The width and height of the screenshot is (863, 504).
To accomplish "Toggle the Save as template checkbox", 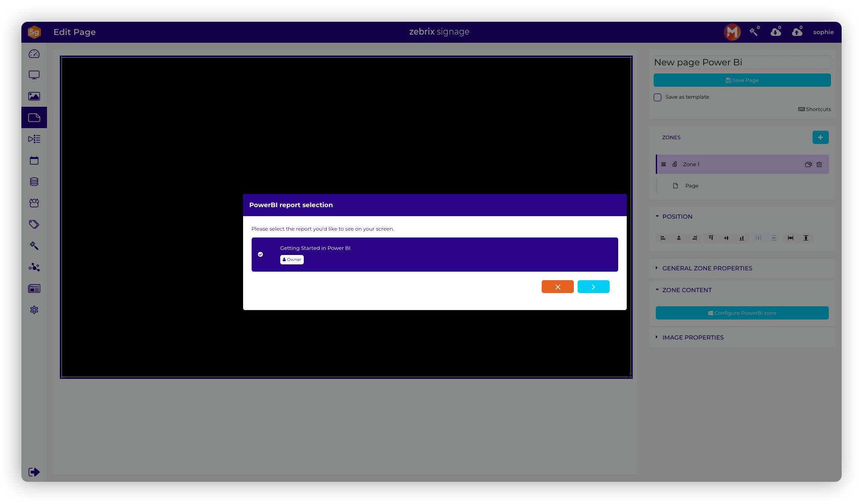I will [658, 97].
